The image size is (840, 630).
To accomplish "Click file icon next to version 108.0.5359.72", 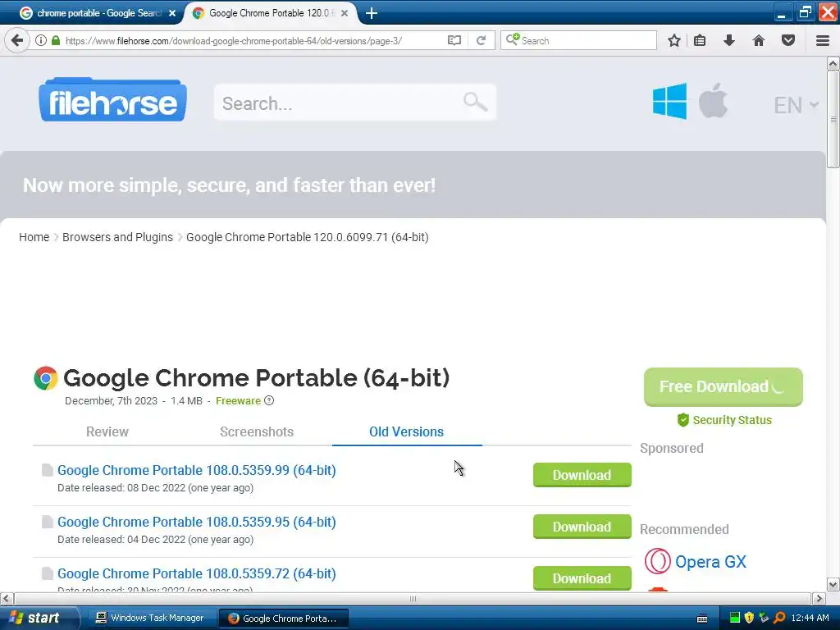I will [47, 573].
